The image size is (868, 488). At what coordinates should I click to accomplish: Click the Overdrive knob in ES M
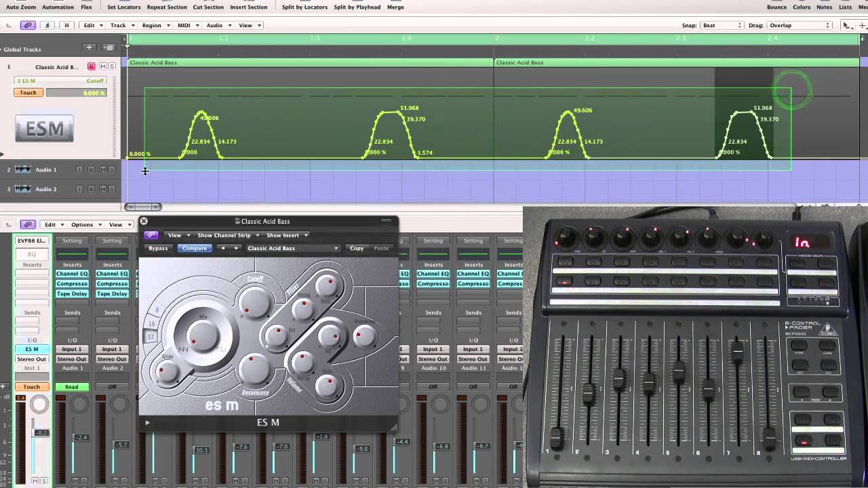click(x=365, y=336)
